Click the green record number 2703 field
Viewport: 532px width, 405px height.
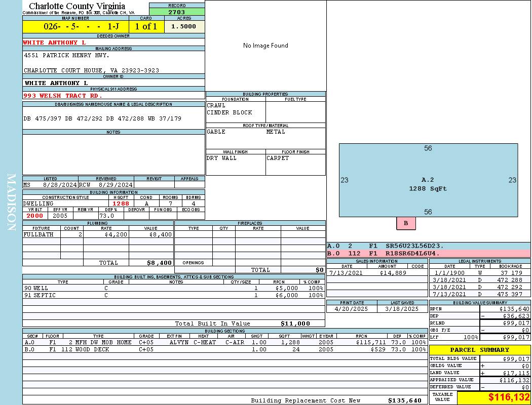coord(177,12)
